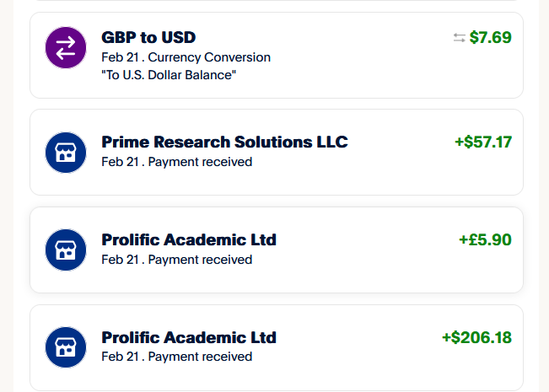Click the small gray exchange arrows beside $7.69

[x=459, y=38]
